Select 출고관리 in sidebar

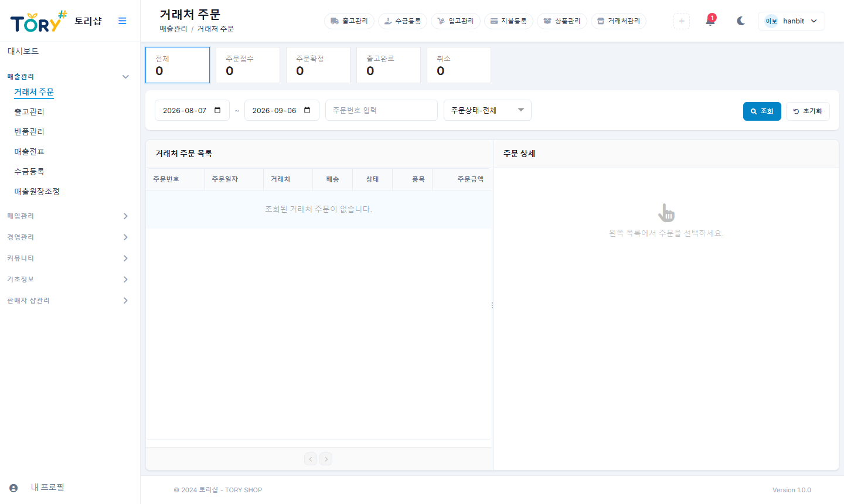[x=29, y=112]
